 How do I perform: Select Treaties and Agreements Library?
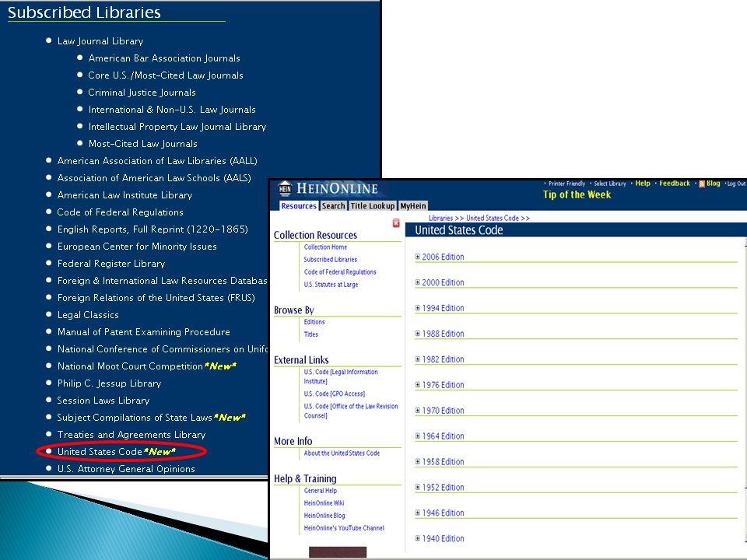pyautogui.click(x=132, y=435)
